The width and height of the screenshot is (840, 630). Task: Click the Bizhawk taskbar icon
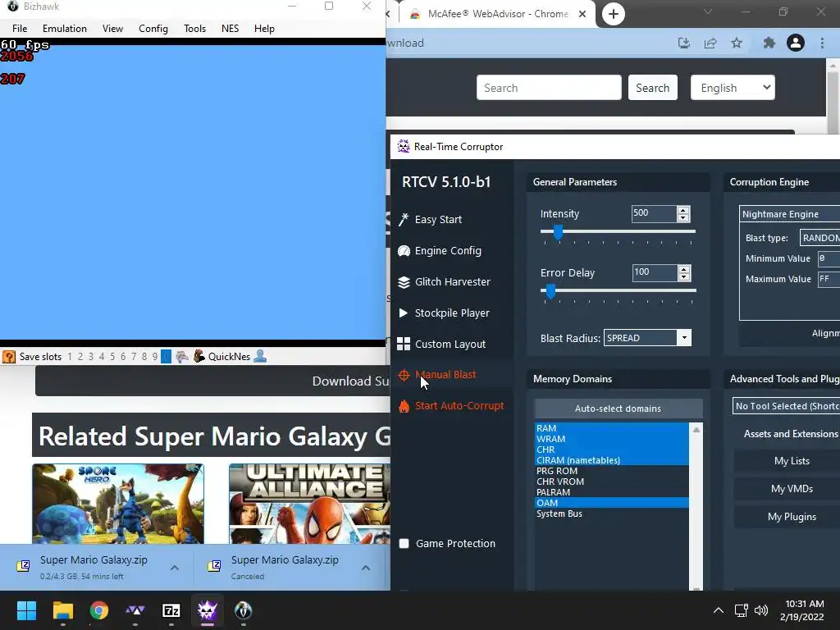tap(243, 610)
